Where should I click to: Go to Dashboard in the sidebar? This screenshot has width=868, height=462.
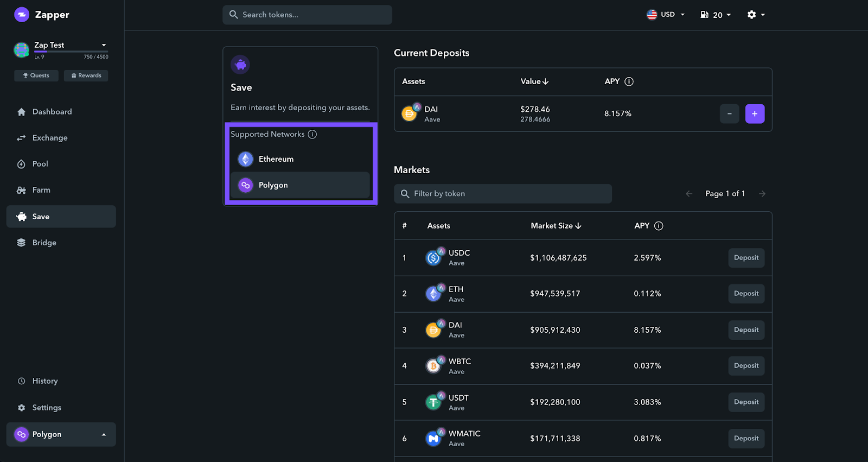(61, 112)
